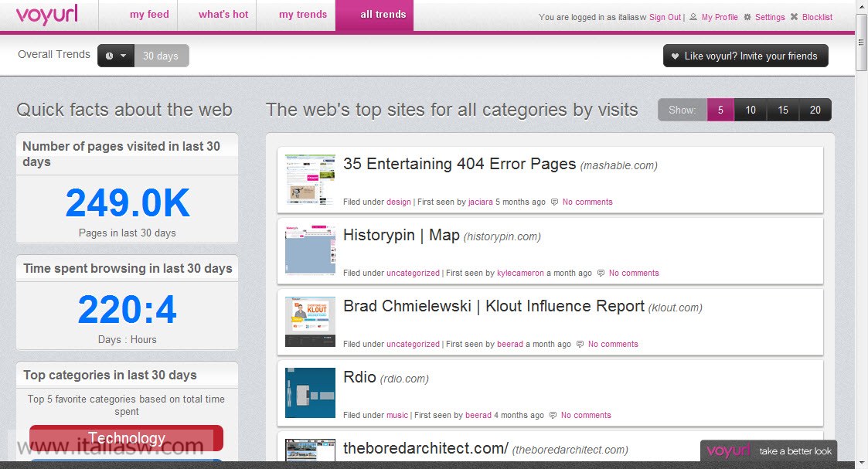Click uncategorized link on Klout entry
This screenshot has height=469, width=868.
point(413,344)
